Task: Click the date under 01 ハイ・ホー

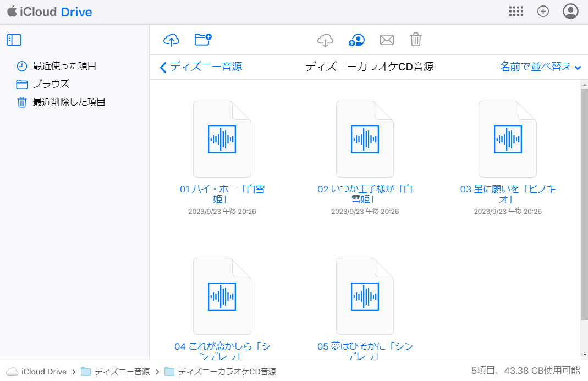Action: [222, 212]
